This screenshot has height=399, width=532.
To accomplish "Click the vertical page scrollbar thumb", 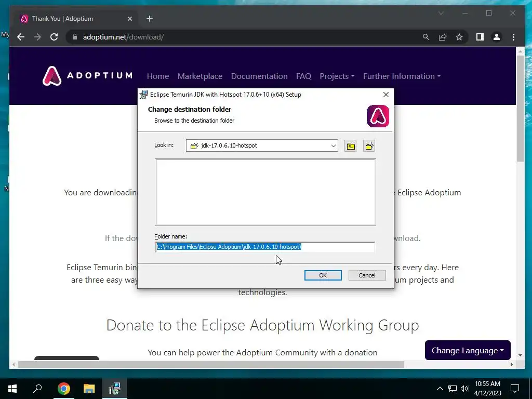I will 520,108.
